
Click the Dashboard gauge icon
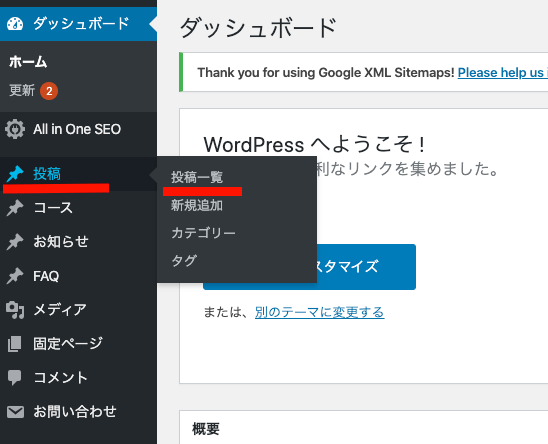(x=15, y=24)
